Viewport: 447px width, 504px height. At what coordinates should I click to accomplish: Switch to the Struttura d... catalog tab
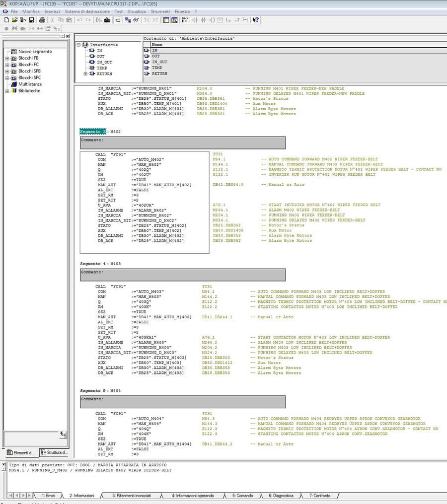tap(54, 452)
